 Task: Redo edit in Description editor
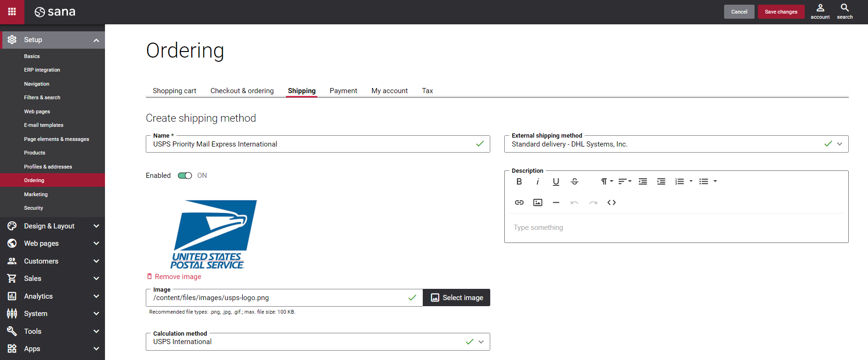[x=593, y=203]
